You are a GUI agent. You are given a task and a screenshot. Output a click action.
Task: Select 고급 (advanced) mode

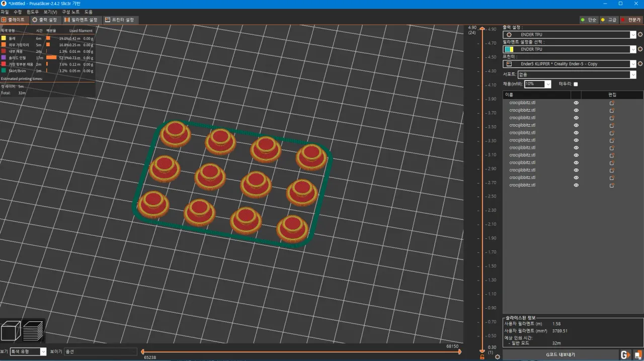(609, 20)
